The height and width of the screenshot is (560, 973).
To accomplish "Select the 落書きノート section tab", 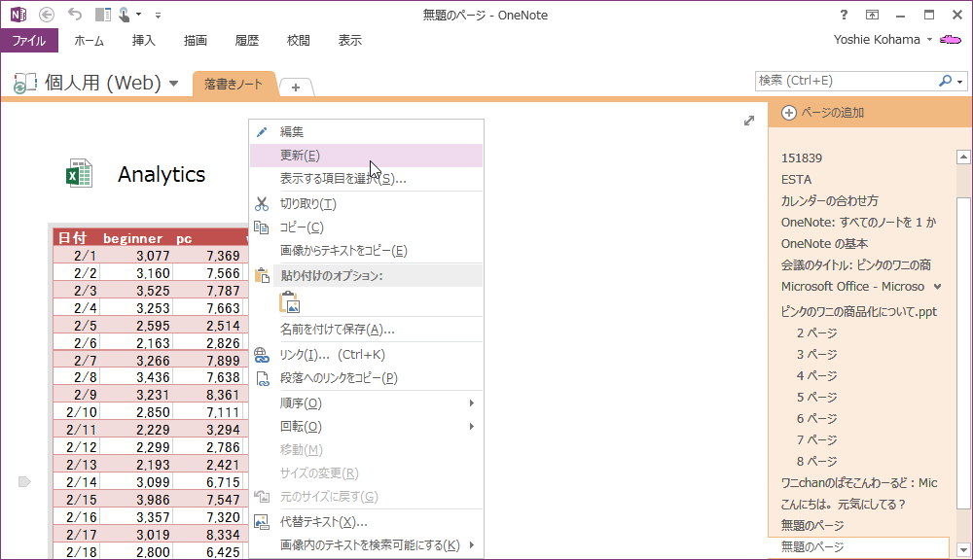I will (x=234, y=85).
